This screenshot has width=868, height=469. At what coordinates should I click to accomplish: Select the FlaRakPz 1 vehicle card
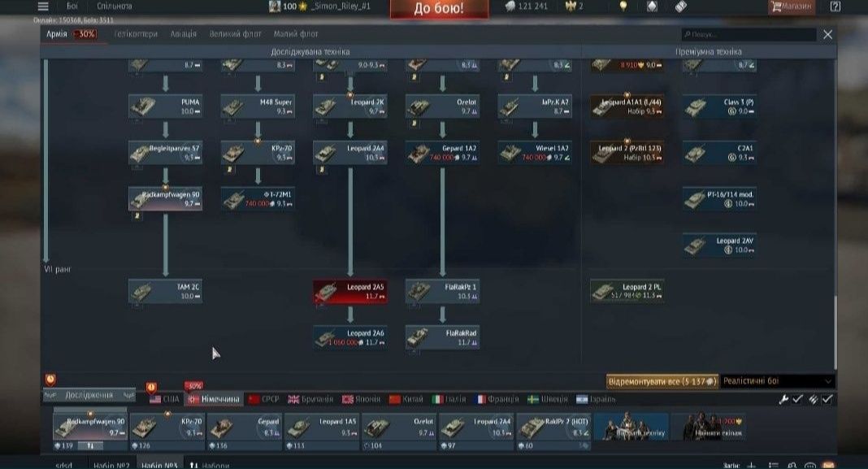tap(442, 291)
